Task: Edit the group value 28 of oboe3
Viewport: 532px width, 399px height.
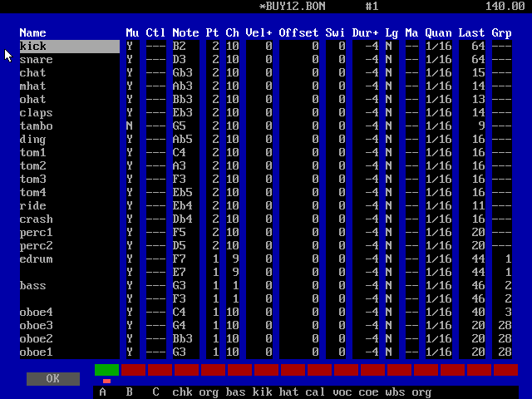Action: point(502,325)
